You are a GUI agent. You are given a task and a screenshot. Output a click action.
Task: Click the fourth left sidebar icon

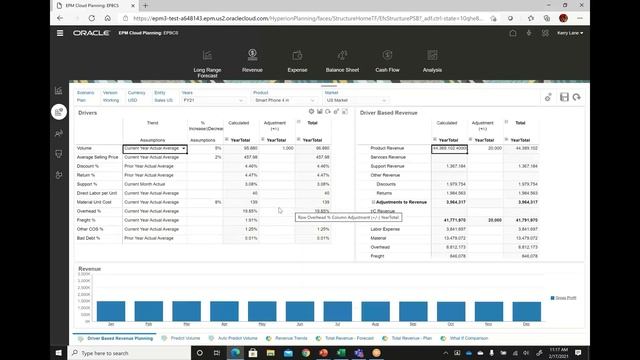[x=59, y=154]
